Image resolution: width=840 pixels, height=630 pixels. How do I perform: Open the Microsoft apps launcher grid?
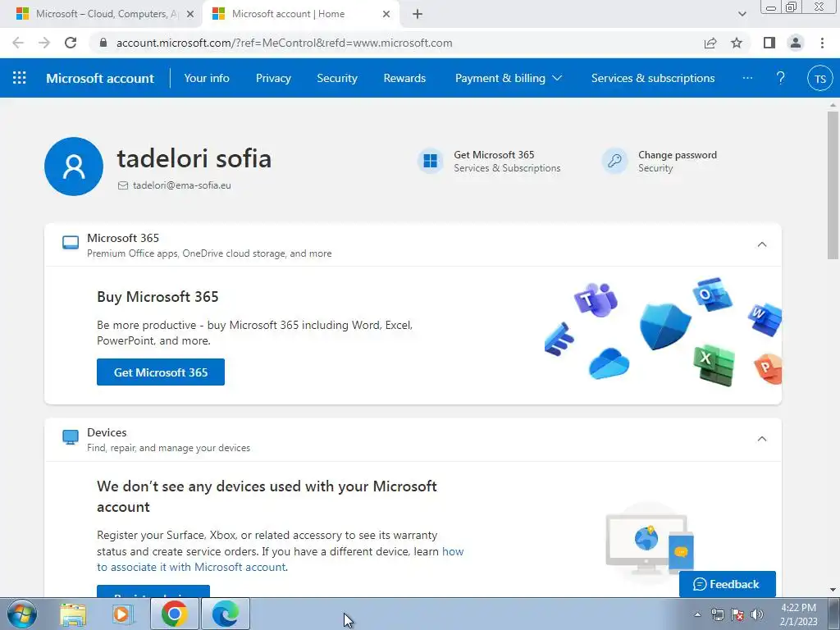point(20,78)
